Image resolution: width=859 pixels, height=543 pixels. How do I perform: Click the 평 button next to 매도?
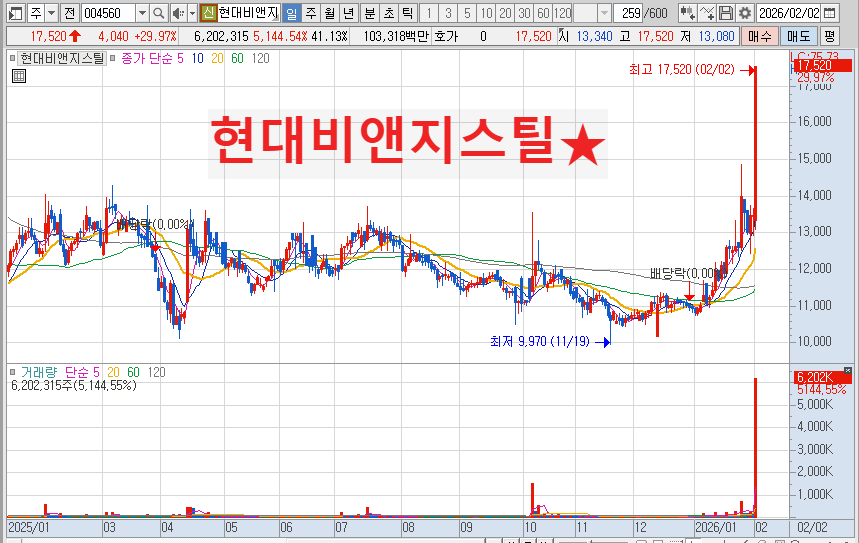pos(829,36)
